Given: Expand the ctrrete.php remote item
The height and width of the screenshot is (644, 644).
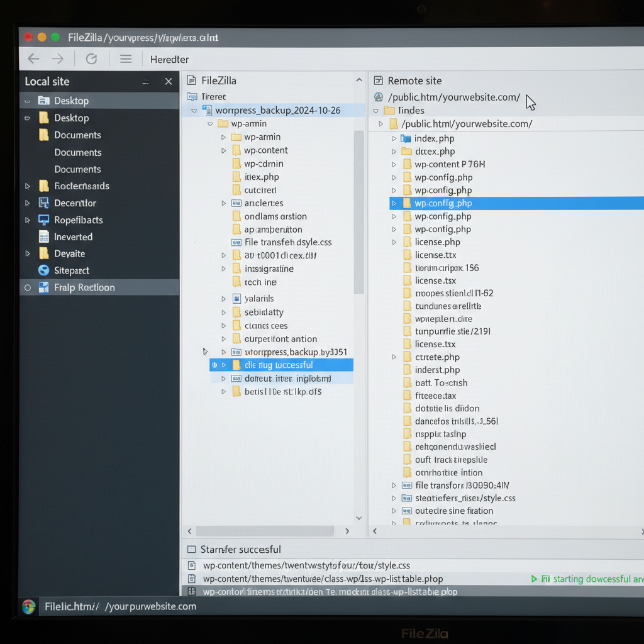Looking at the screenshot, I should click(394, 357).
